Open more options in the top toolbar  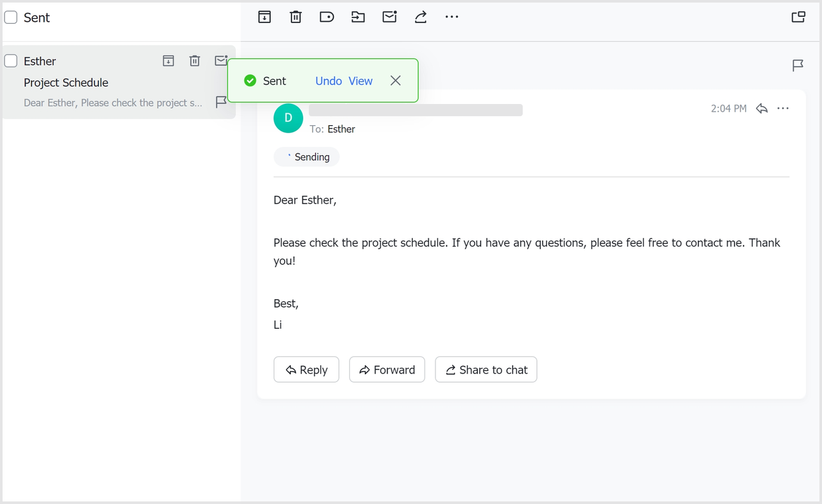click(452, 17)
